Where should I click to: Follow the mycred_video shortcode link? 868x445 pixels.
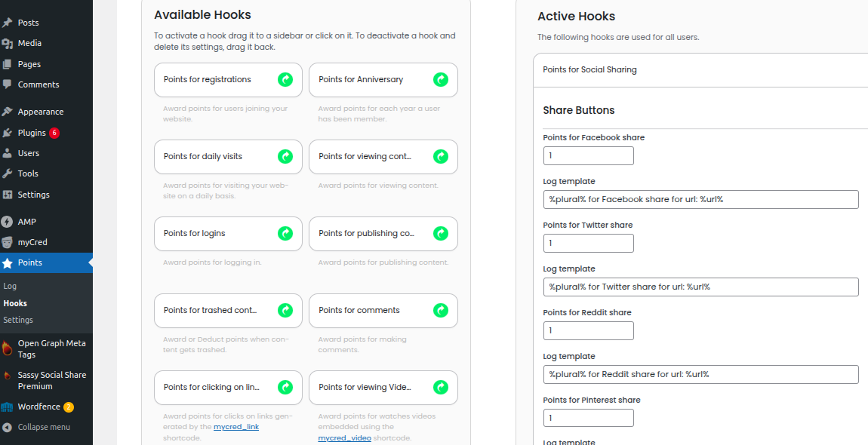pos(344,437)
